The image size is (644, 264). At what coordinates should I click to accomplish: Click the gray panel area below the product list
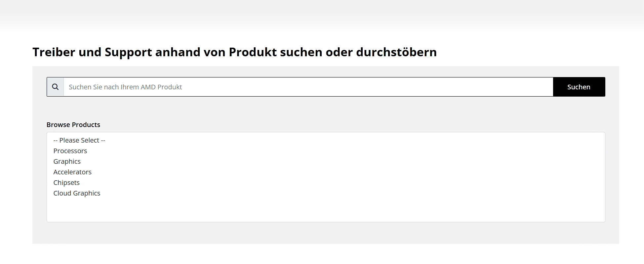326,233
